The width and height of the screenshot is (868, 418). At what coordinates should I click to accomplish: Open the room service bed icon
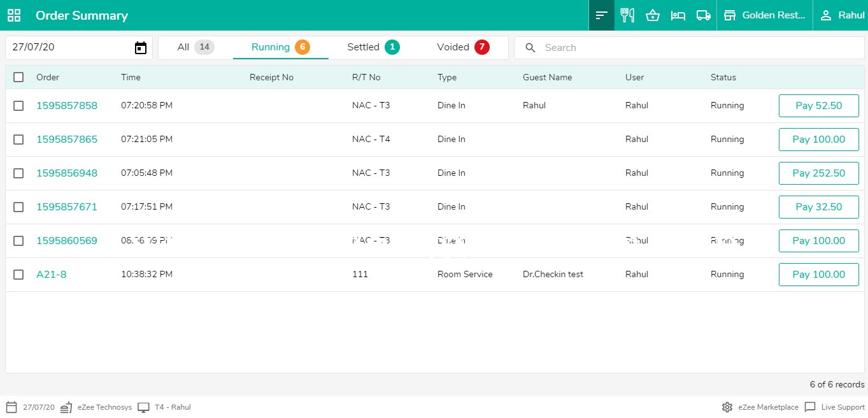[678, 15]
